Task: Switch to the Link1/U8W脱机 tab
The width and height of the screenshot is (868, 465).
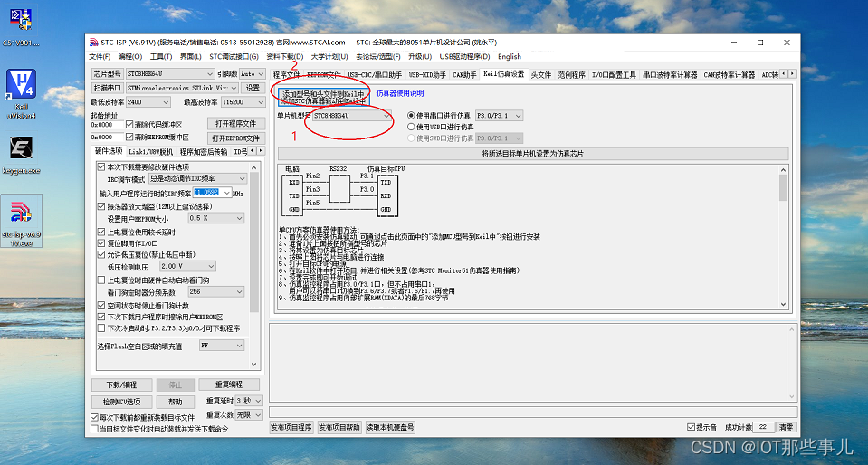Action: [x=150, y=152]
